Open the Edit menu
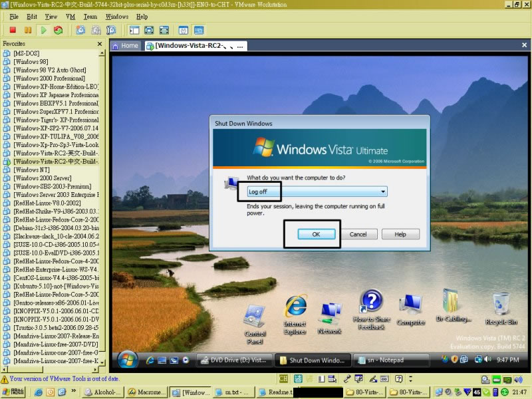 [32, 17]
